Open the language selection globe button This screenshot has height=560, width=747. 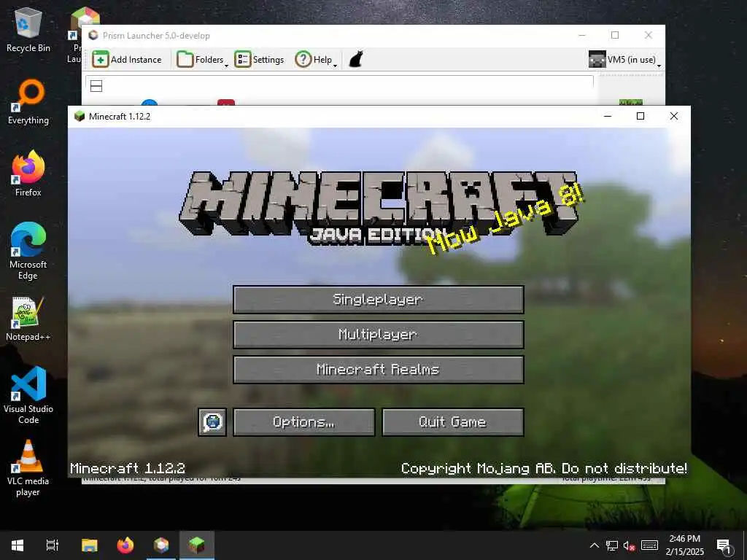coord(212,422)
